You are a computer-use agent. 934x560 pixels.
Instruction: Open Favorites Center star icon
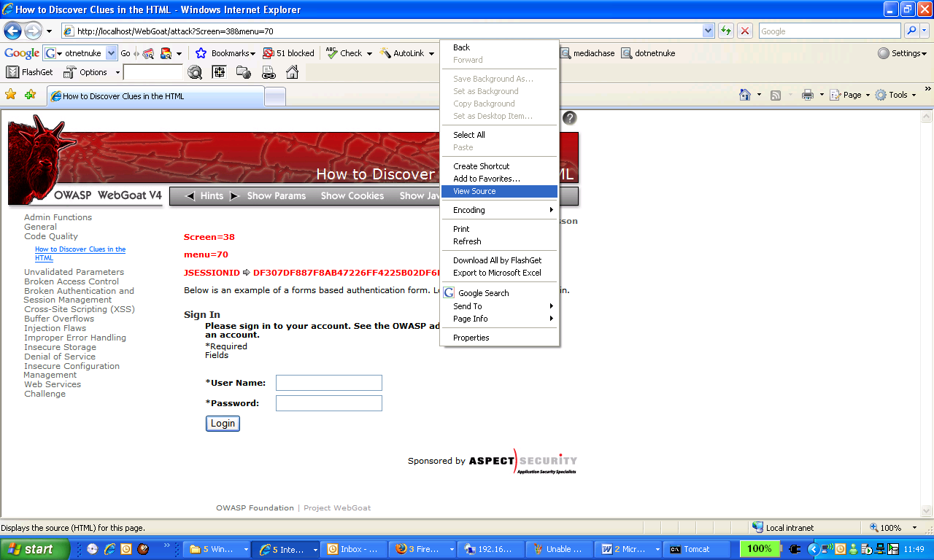click(11, 95)
